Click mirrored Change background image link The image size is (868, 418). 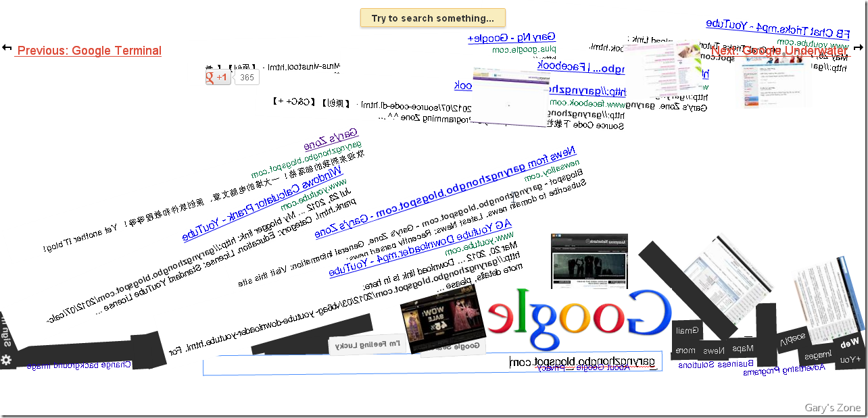[79, 365]
